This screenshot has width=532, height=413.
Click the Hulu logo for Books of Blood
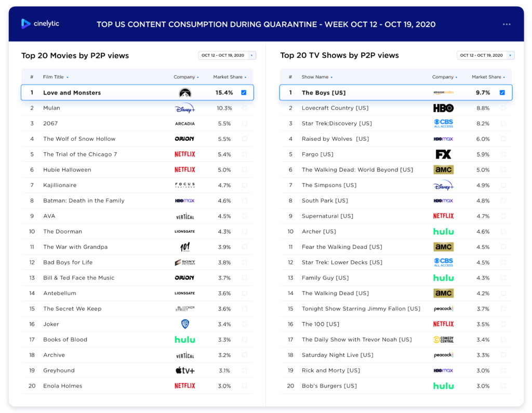(x=185, y=339)
